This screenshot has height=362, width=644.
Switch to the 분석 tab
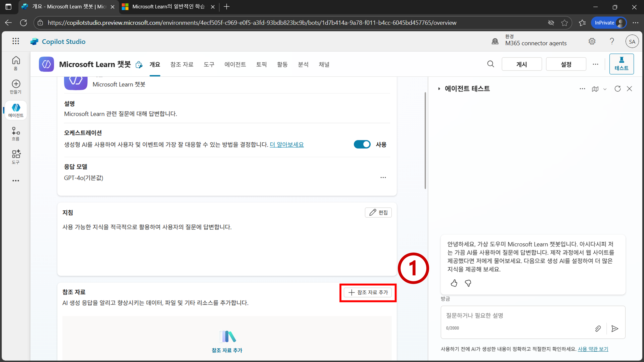(303, 65)
